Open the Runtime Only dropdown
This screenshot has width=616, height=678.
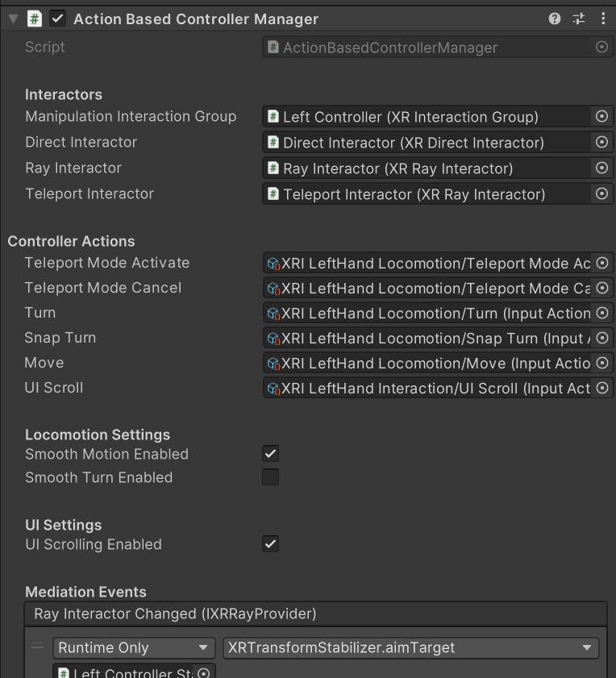click(134, 647)
